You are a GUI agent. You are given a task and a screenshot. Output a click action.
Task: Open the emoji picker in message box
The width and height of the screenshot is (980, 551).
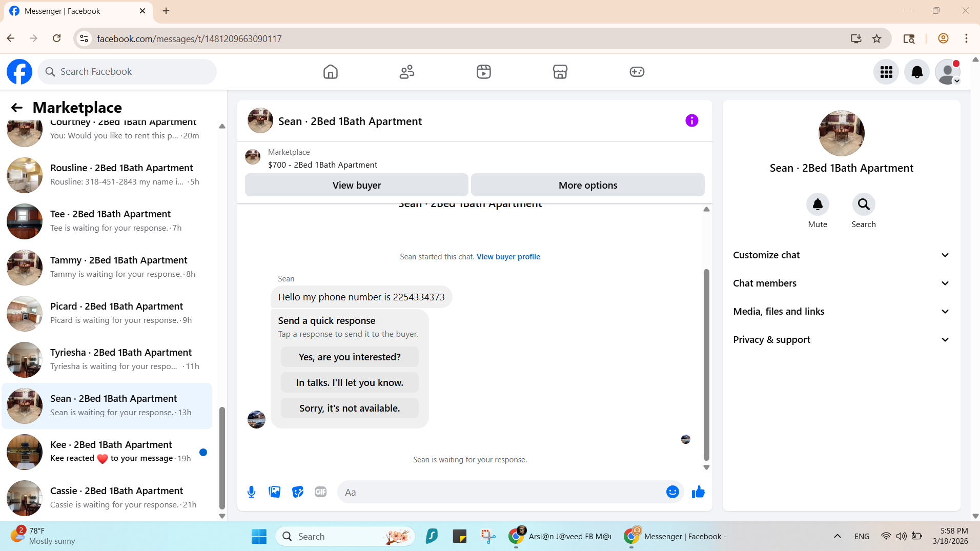tap(672, 492)
